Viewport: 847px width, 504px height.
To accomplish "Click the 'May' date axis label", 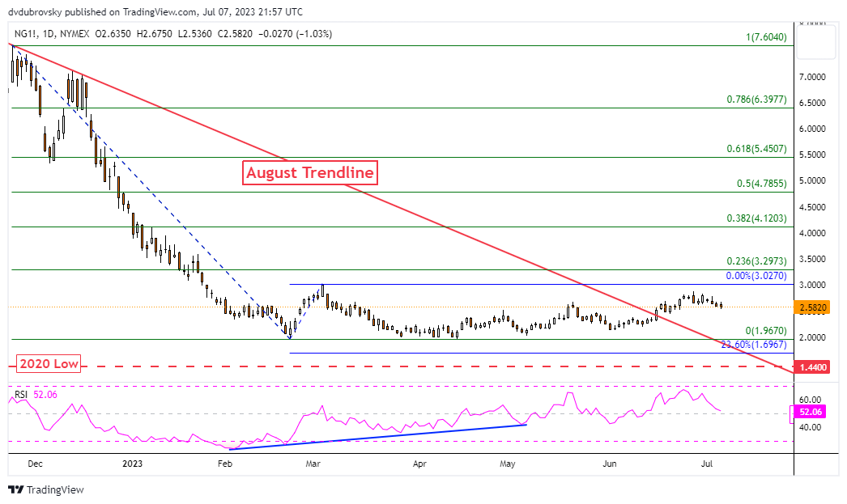I will [507, 464].
